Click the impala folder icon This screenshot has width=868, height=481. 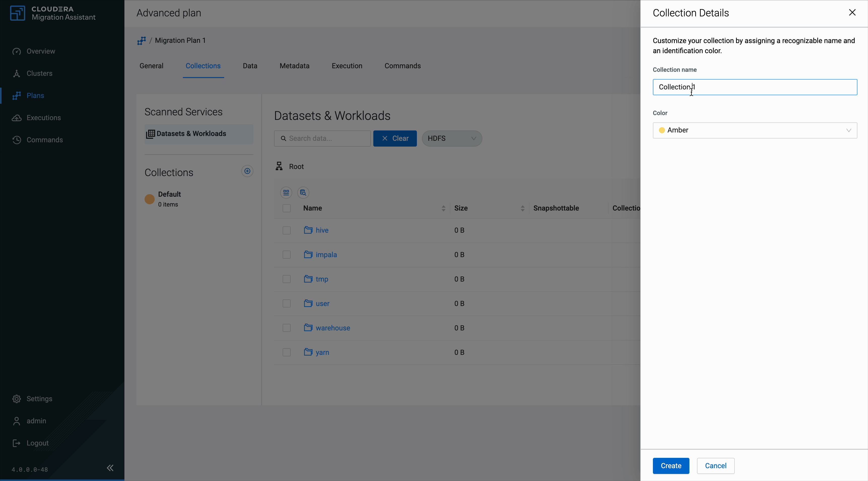click(x=308, y=254)
